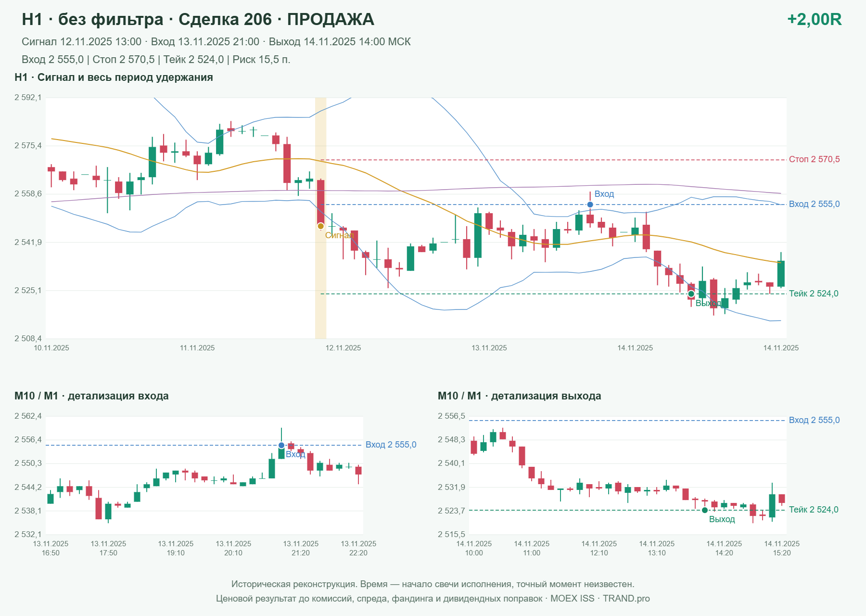Click the '2 508,4' price axis label
Image resolution: width=866 pixels, height=616 pixels.
click(x=28, y=338)
